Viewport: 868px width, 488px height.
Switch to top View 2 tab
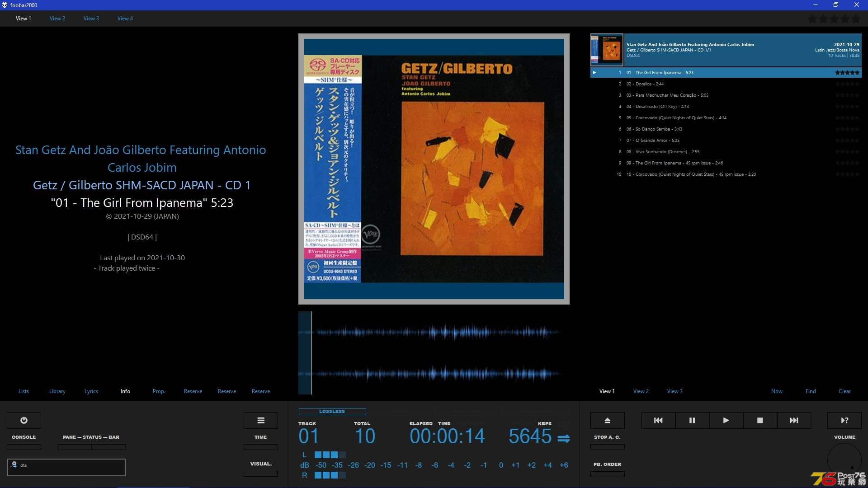(x=57, y=19)
